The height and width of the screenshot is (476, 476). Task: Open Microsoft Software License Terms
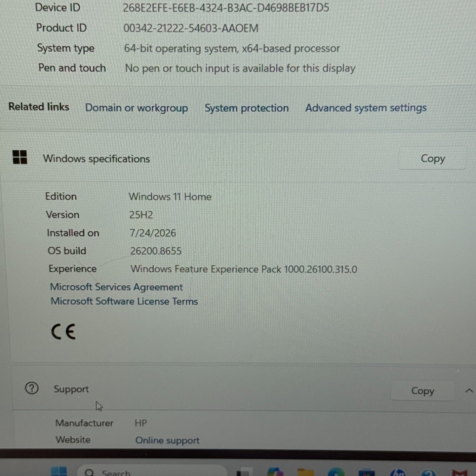[124, 301]
